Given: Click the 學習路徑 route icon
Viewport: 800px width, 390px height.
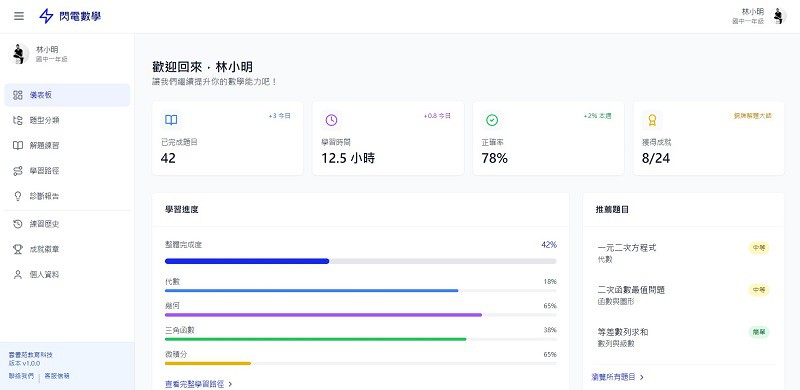Looking at the screenshot, I should click(18, 171).
